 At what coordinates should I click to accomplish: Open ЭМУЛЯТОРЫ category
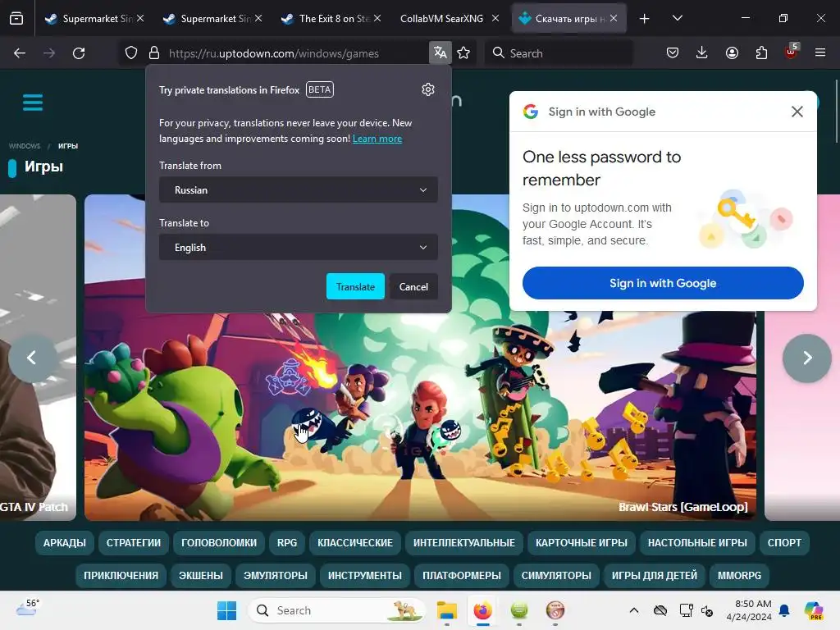276,575
